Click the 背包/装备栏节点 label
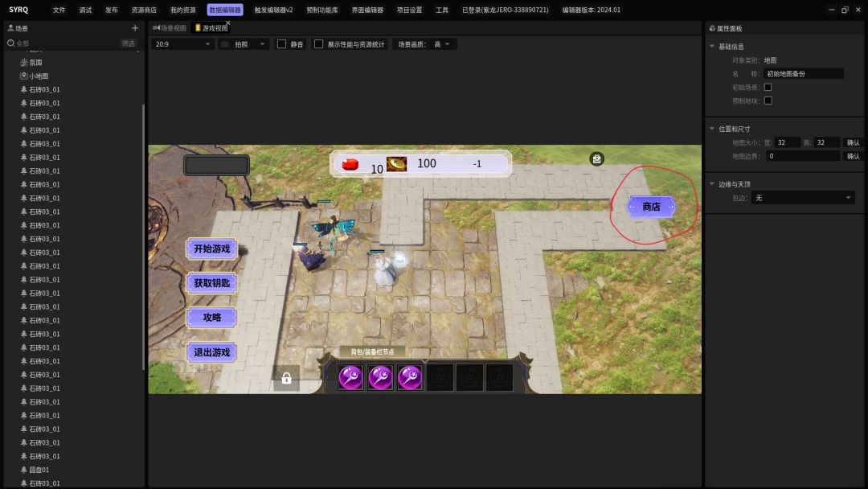Image resolution: width=868 pixels, height=489 pixels. point(372,351)
